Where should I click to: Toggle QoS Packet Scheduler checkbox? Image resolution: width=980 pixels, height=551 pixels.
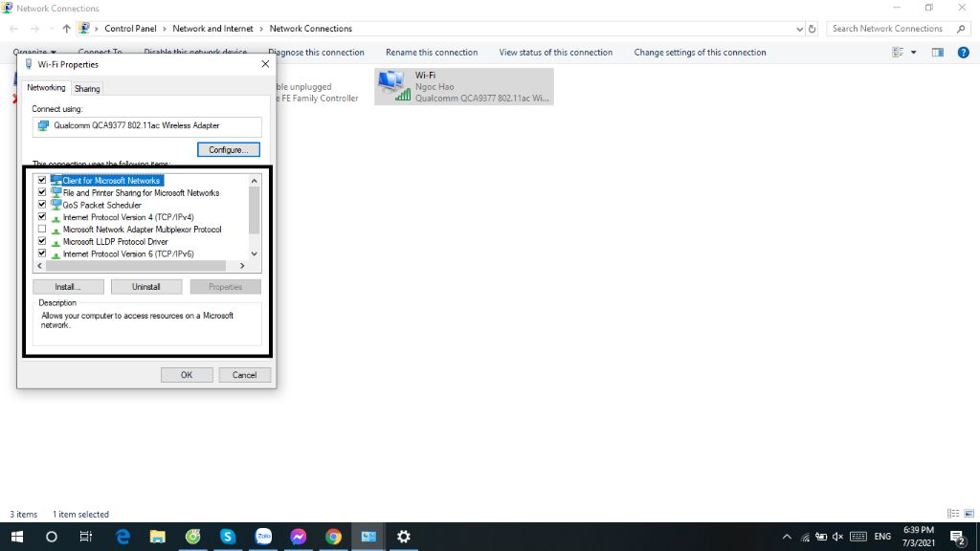pos(42,205)
